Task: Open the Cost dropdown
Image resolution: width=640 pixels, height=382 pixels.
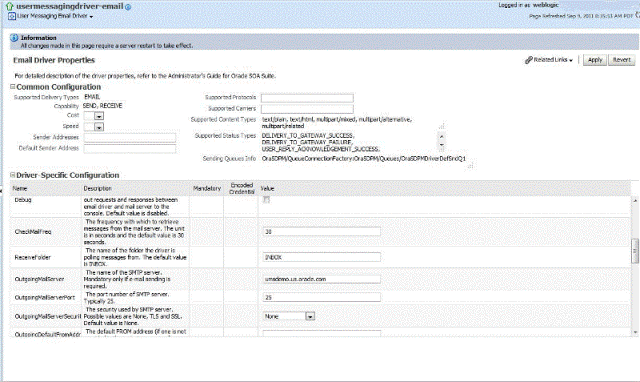Action: point(99,116)
